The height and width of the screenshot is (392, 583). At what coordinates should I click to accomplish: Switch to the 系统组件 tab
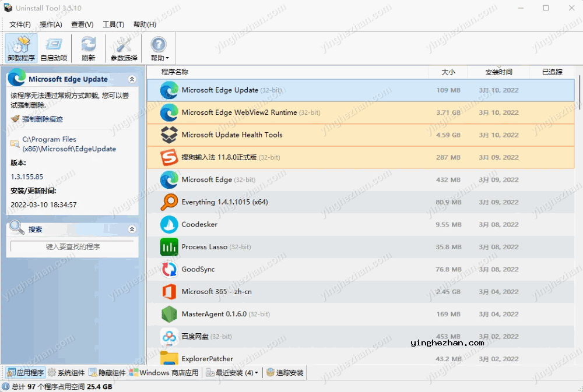pyautogui.click(x=66, y=373)
